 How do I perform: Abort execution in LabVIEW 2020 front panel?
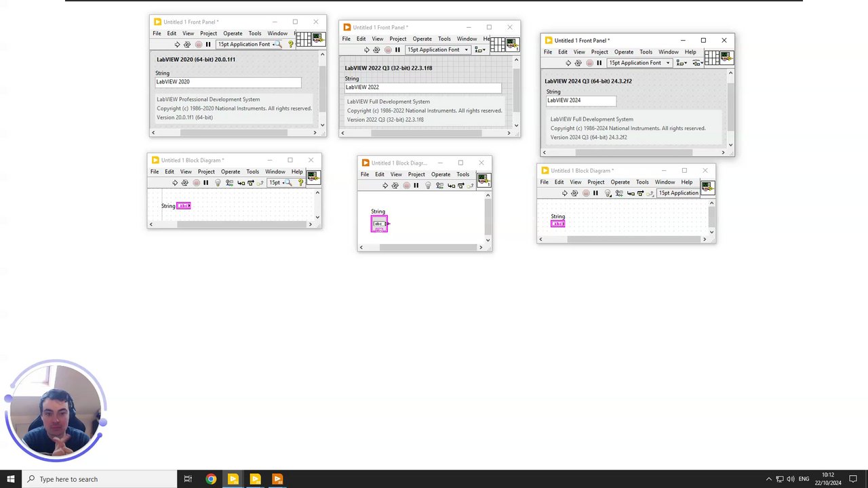click(198, 45)
